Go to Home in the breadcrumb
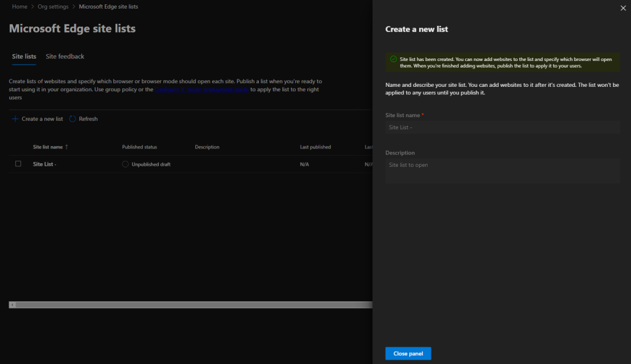 19,6
